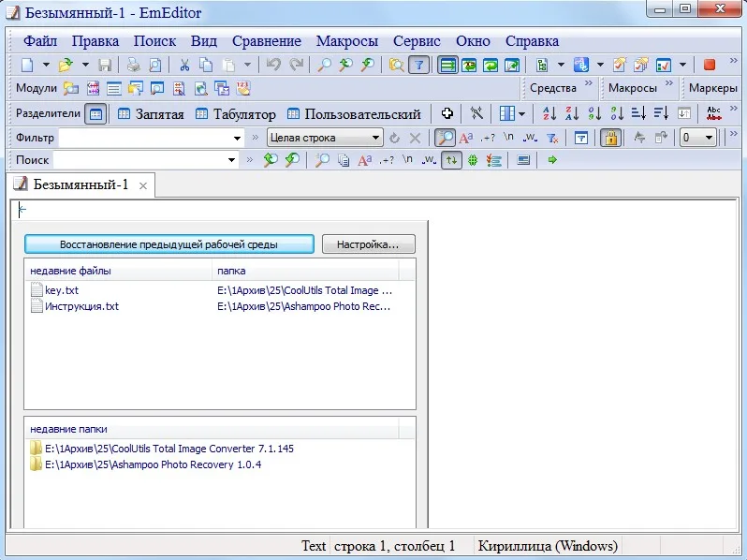Toggle wrap-around arrows button in search bar
Viewport: 747px width, 560px height.
(451, 160)
